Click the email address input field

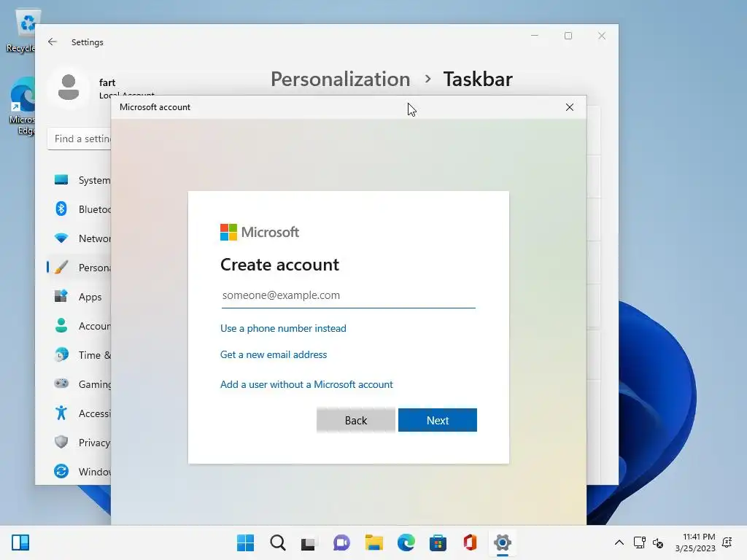(348, 295)
